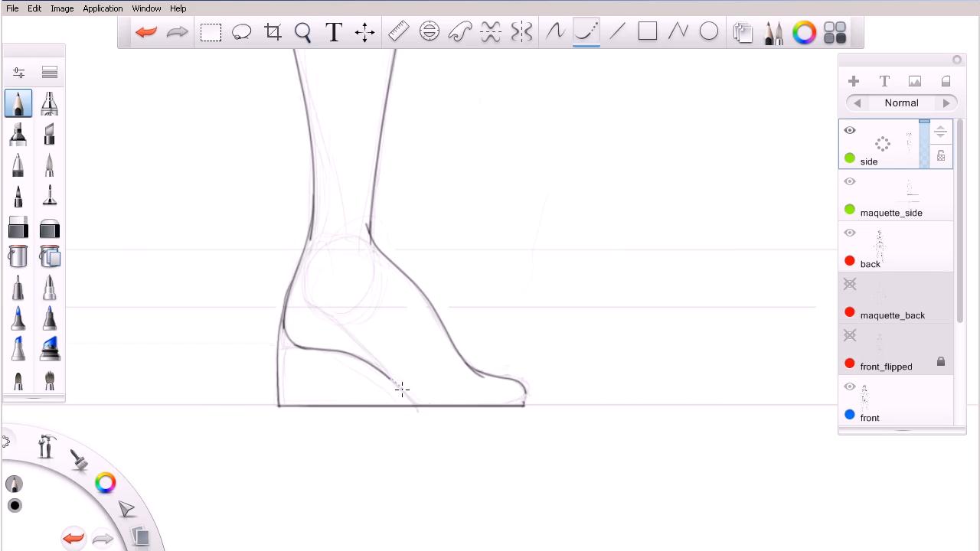Show the hidden front_flipped layer
Viewport: 980px width, 551px height.
[x=850, y=336]
